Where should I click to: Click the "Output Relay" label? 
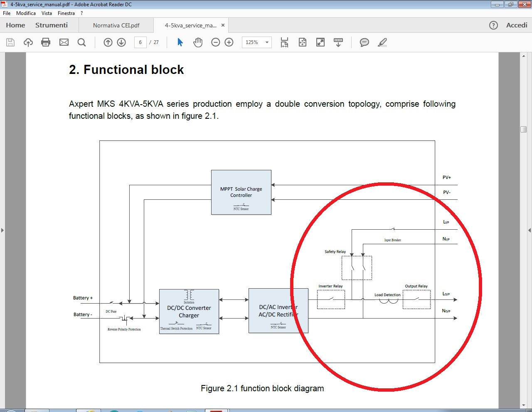click(x=416, y=286)
